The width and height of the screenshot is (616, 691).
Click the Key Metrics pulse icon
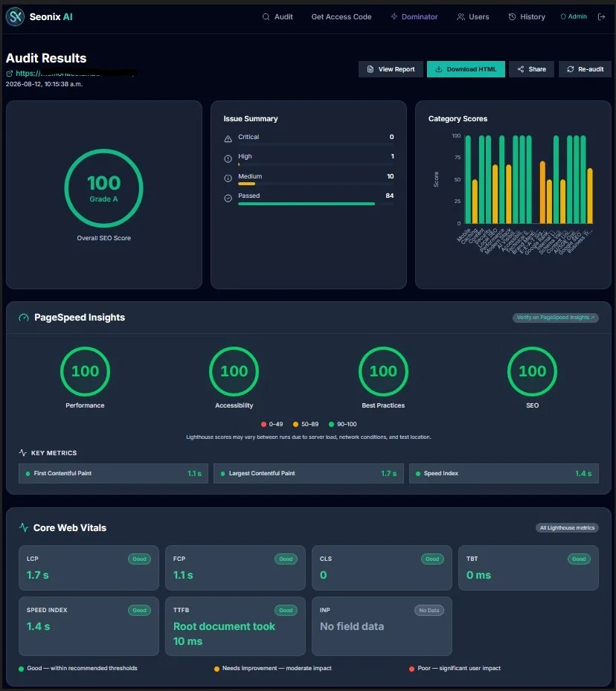23,452
